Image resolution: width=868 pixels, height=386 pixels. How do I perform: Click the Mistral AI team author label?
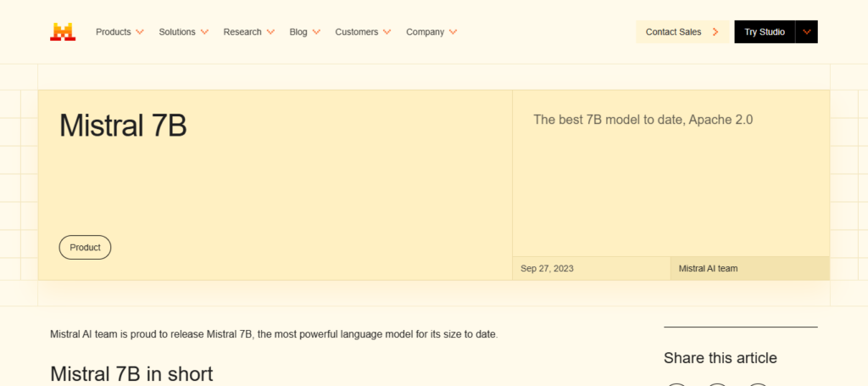click(x=708, y=269)
